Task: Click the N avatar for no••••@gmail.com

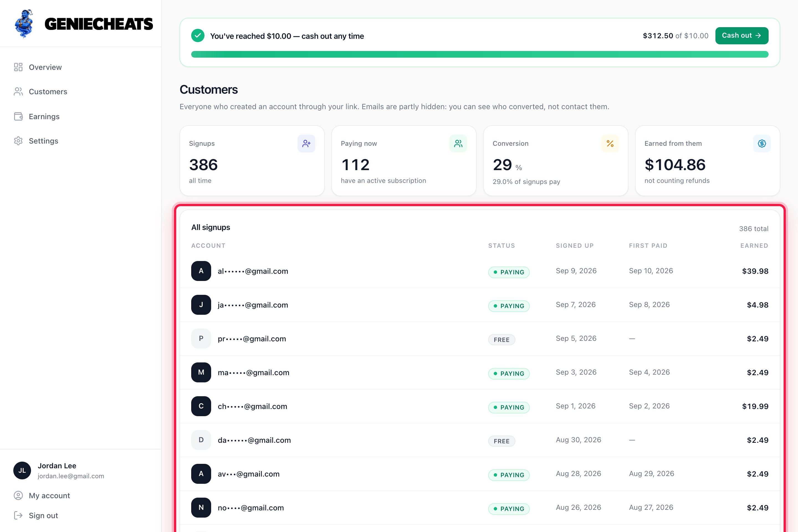Action: pyautogui.click(x=201, y=508)
